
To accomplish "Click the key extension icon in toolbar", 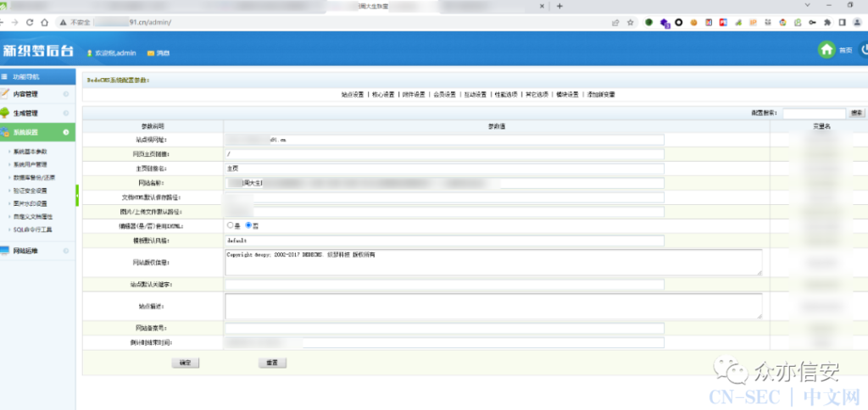I will 812,23.
